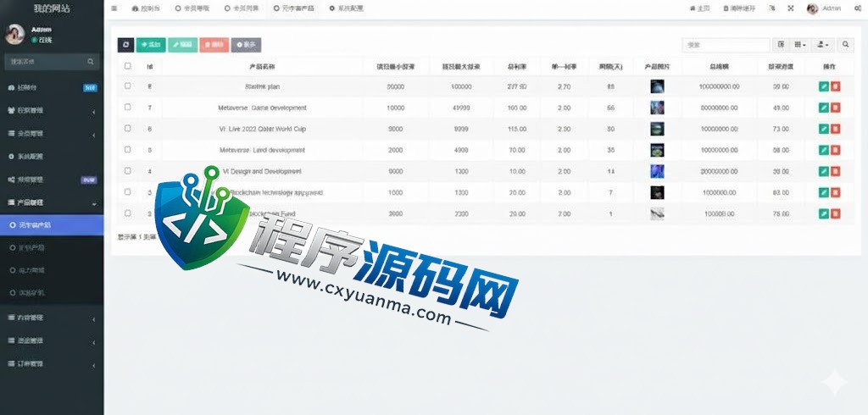
Task: Edit the Blockchain Fund row
Action: pyautogui.click(x=824, y=213)
